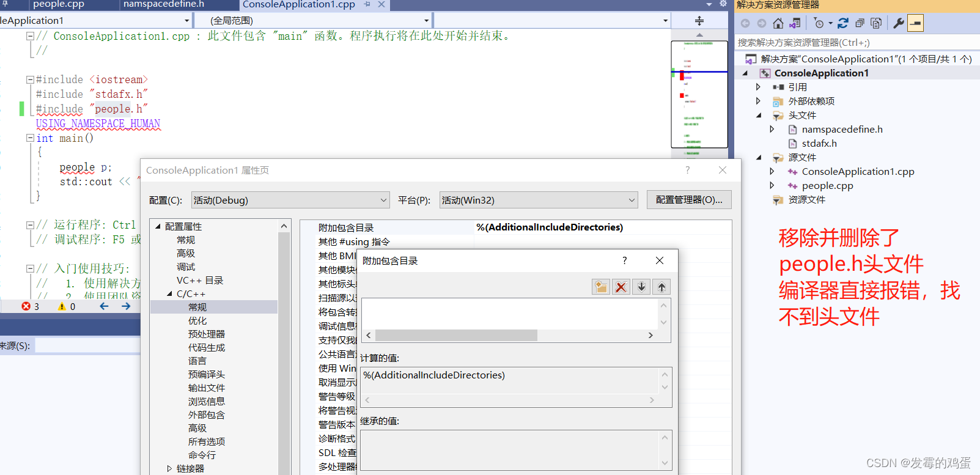Click the editor minimap overview
Screen dimensions: 980x475
699,94
